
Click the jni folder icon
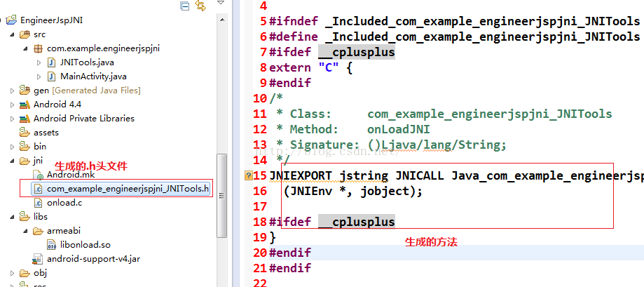coord(25,161)
